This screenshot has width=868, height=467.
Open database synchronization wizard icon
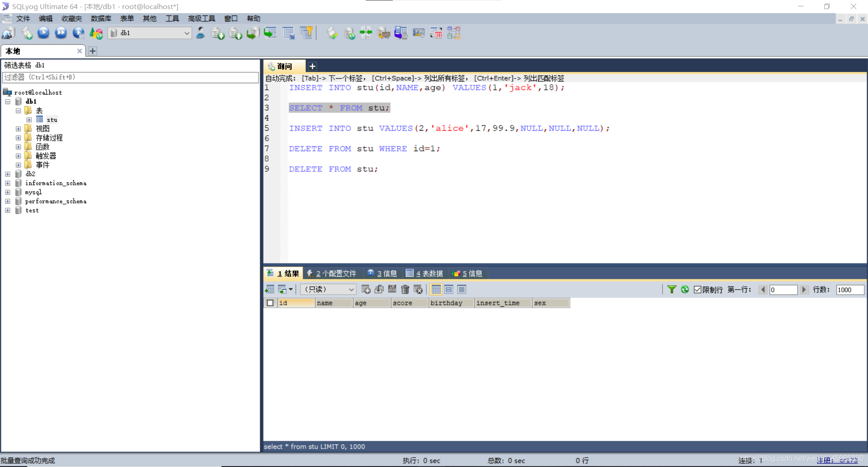(x=349, y=33)
